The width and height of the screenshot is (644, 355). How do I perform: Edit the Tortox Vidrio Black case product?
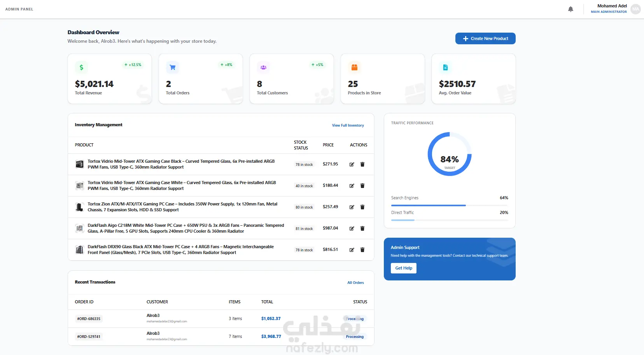tap(352, 164)
